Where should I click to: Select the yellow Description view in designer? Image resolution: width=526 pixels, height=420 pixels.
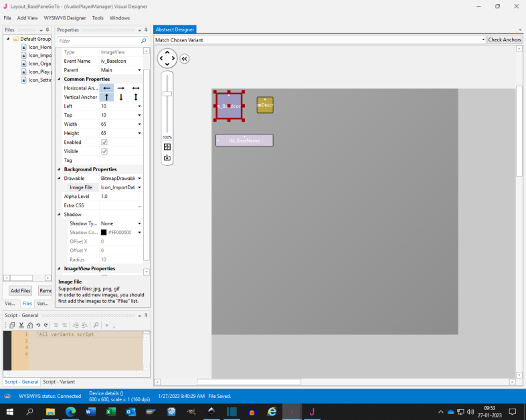coord(265,105)
